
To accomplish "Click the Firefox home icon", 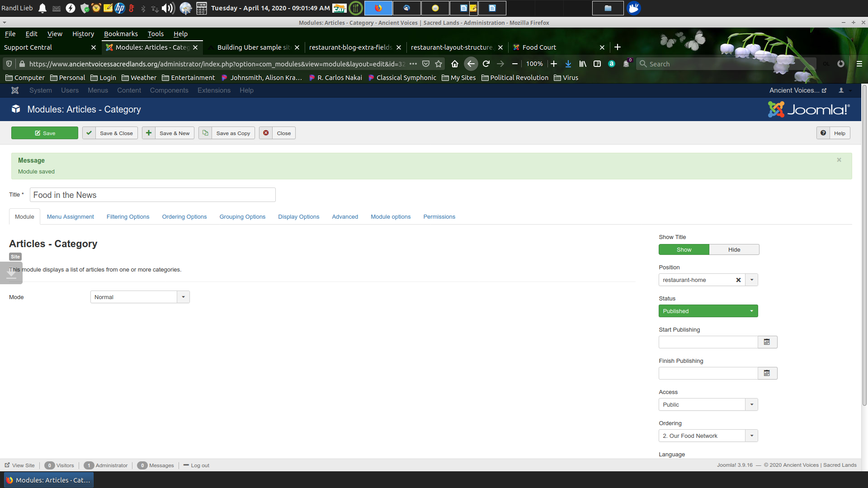I will pos(455,64).
